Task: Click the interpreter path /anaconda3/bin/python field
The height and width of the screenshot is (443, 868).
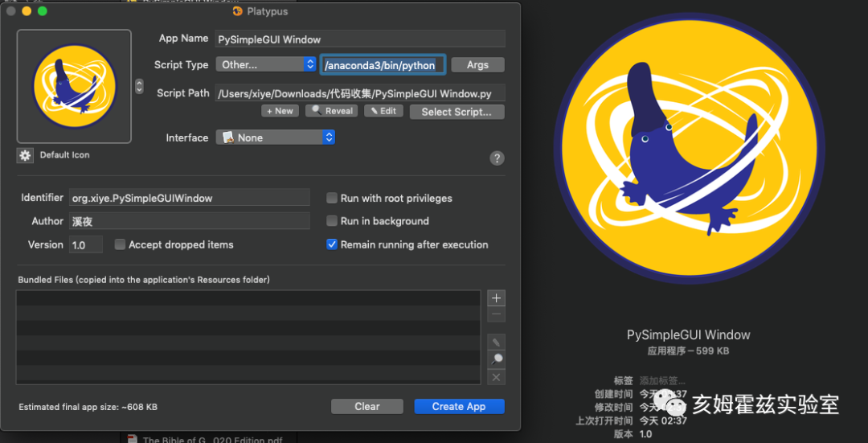Action: [x=383, y=65]
